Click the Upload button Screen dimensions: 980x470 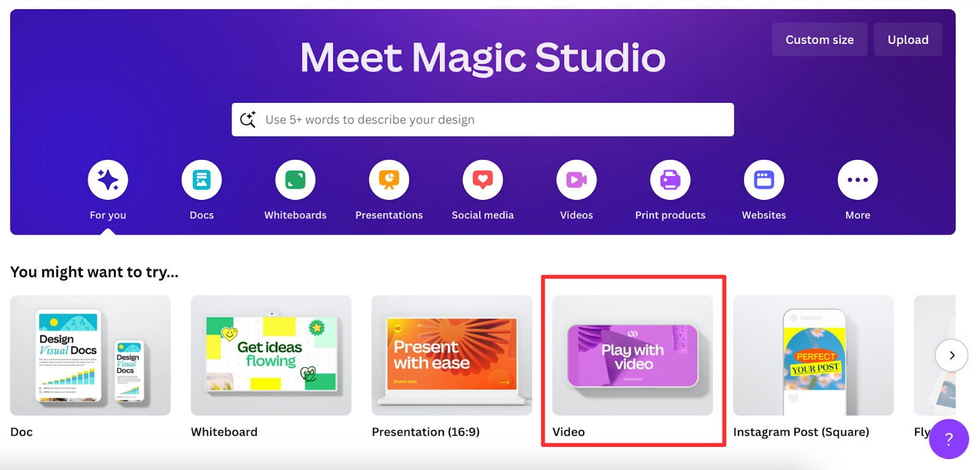pos(908,40)
